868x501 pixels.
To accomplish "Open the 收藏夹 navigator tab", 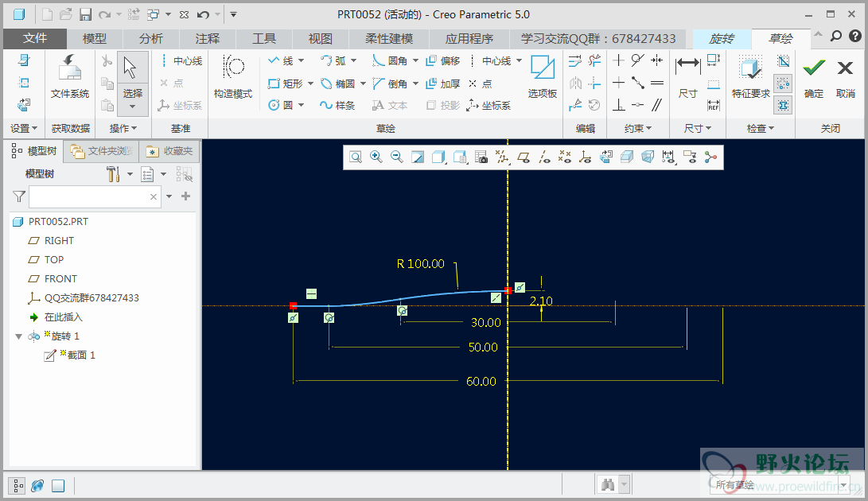I will pos(169,151).
